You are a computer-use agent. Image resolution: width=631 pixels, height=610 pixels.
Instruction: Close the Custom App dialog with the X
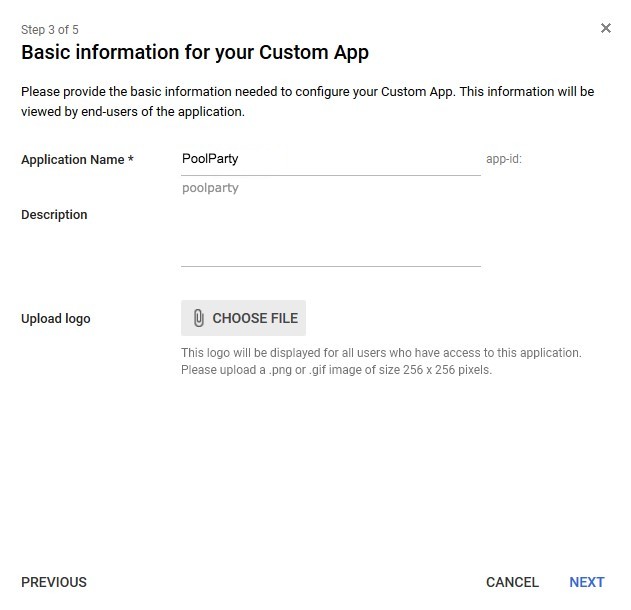click(605, 28)
